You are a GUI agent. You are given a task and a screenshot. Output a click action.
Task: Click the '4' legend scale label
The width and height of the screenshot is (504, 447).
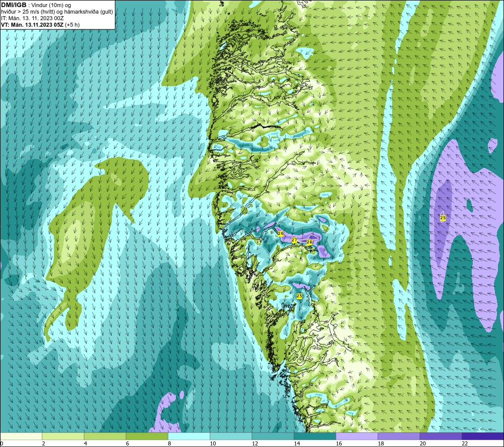point(86,443)
